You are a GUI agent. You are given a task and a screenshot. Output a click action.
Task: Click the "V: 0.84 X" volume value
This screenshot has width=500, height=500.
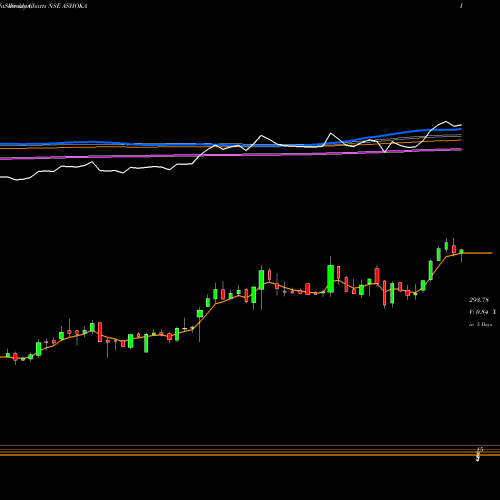coord(482,312)
